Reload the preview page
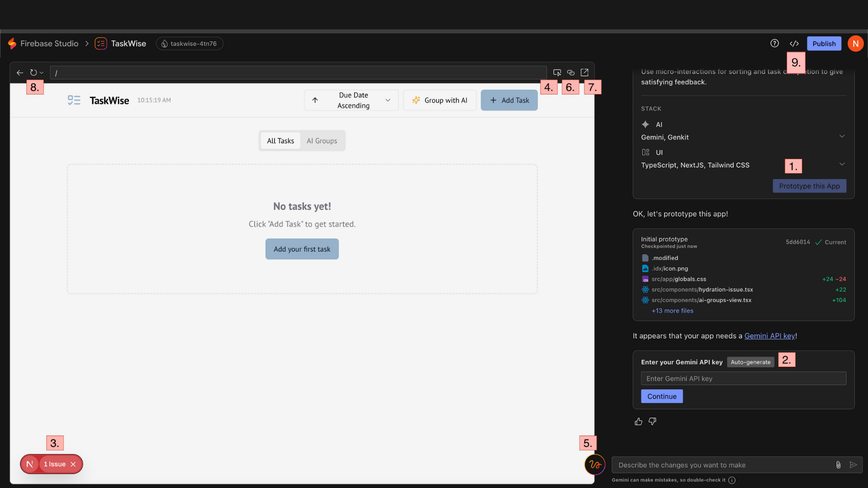868x488 pixels. pos(33,73)
